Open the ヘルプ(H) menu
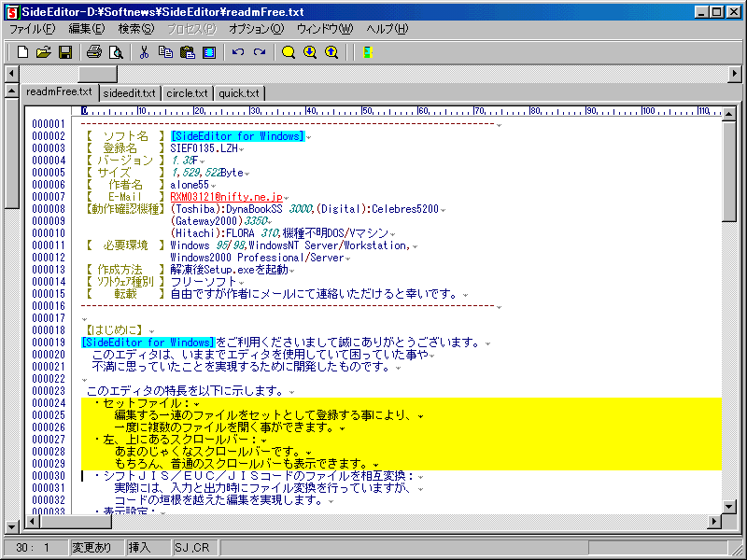This screenshot has height=560, width=747. 388,29
